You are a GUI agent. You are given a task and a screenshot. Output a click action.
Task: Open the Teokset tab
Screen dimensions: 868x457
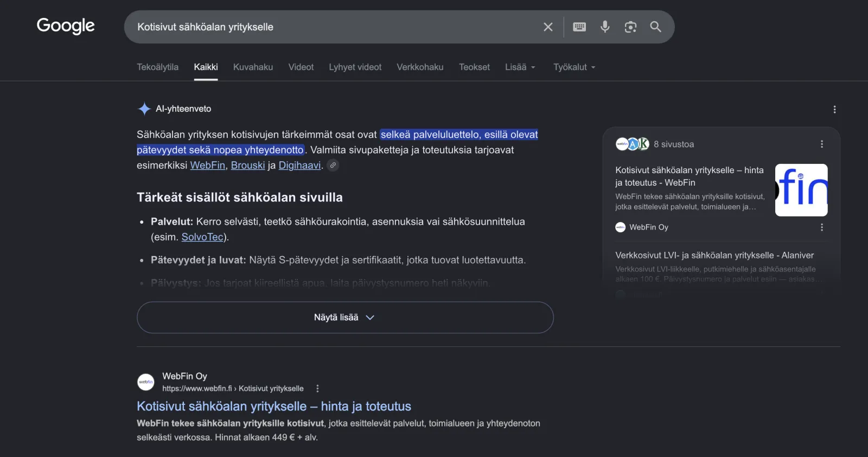pyautogui.click(x=474, y=67)
